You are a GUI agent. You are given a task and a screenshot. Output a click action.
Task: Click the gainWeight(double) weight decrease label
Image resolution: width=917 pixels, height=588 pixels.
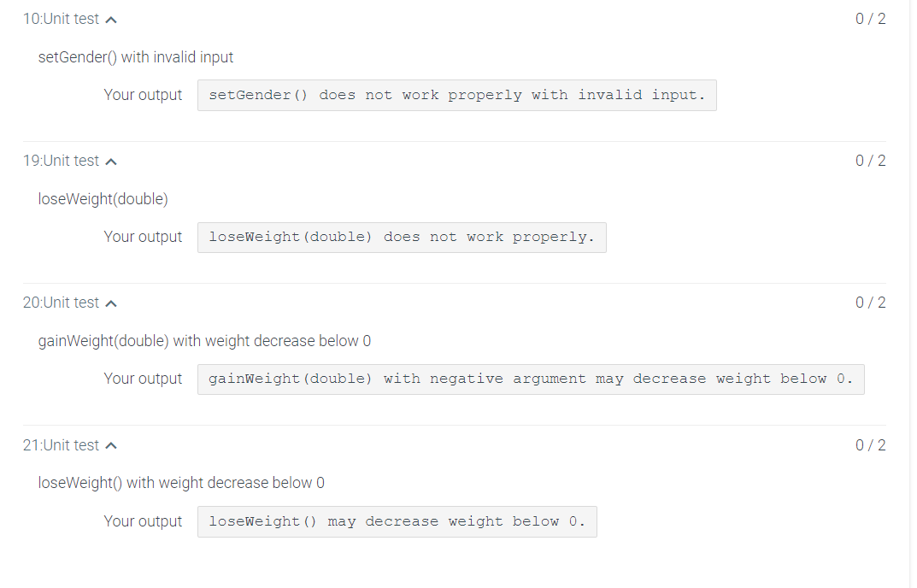coord(204,340)
